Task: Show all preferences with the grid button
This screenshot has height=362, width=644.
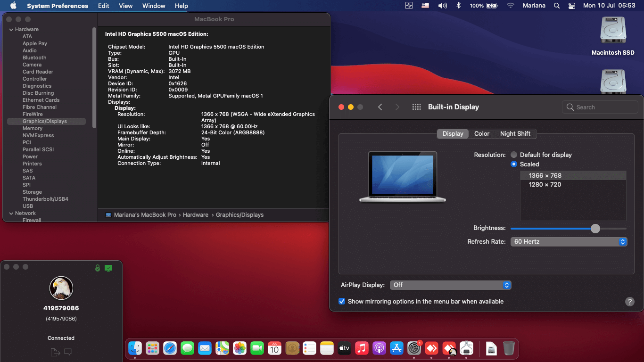Action: coord(416,107)
